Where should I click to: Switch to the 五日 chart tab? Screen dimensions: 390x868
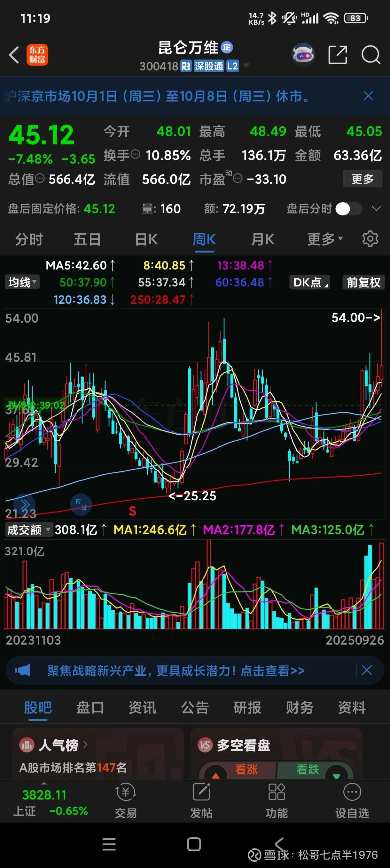point(88,239)
